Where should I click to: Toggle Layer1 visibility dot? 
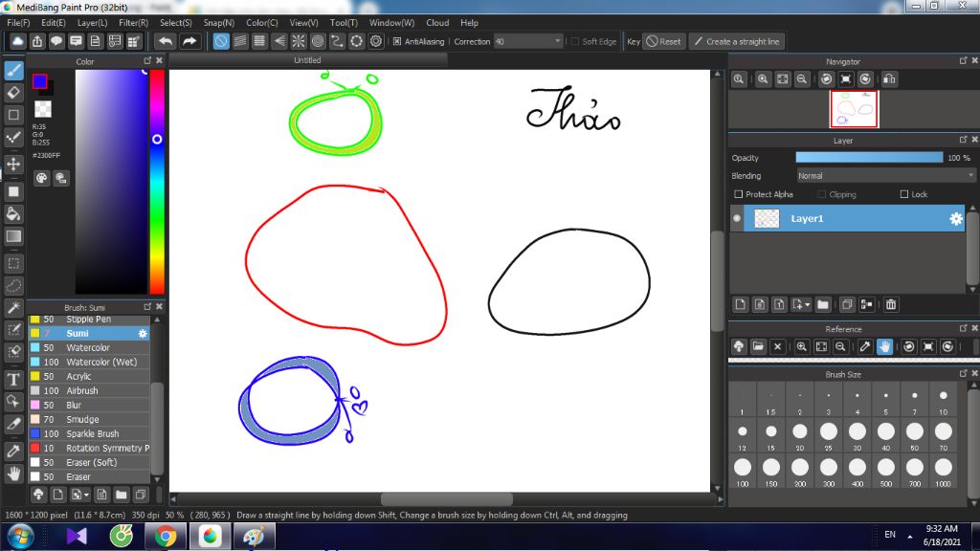[x=737, y=219]
